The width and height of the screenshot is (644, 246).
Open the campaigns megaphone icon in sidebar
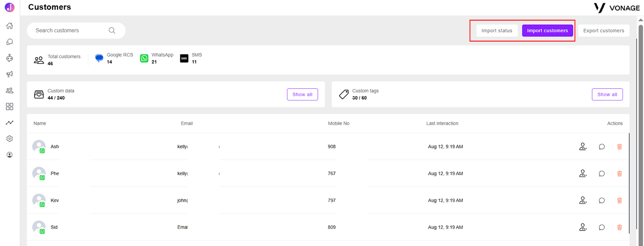[10, 74]
